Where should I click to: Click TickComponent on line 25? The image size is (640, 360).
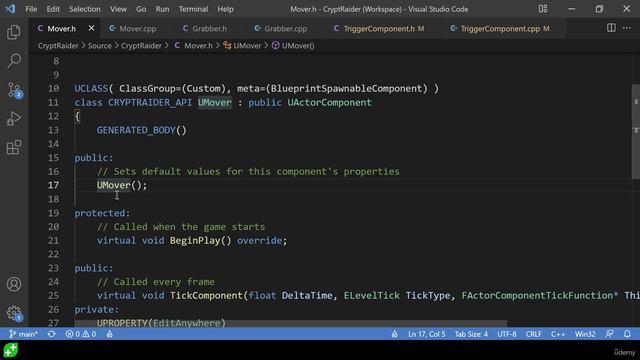pos(206,296)
